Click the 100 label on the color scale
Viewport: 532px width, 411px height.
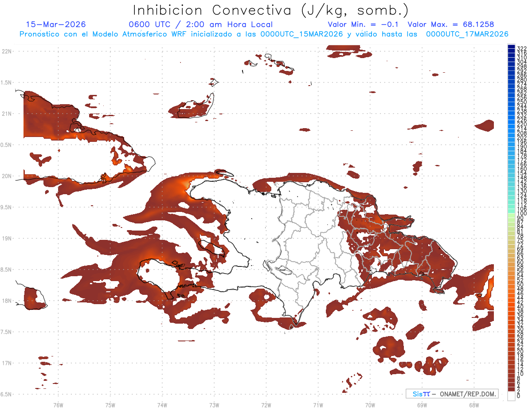tap(521, 214)
